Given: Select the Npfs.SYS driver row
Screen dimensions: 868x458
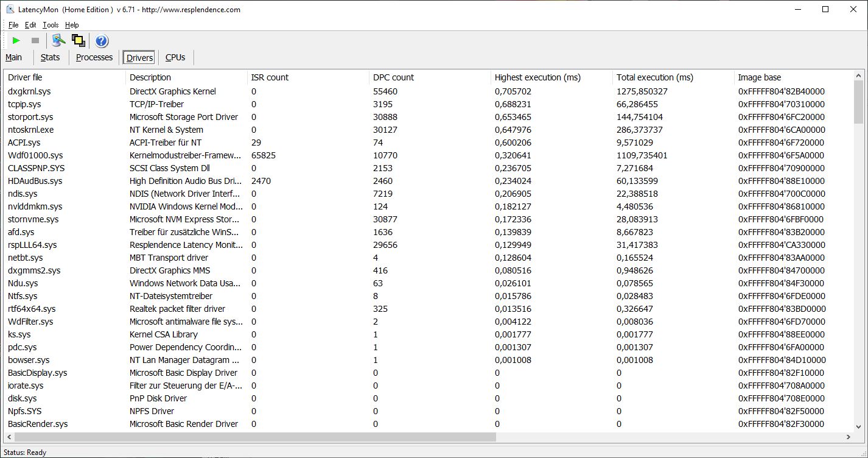Looking at the screenshot, I should [x=429, y=411].
